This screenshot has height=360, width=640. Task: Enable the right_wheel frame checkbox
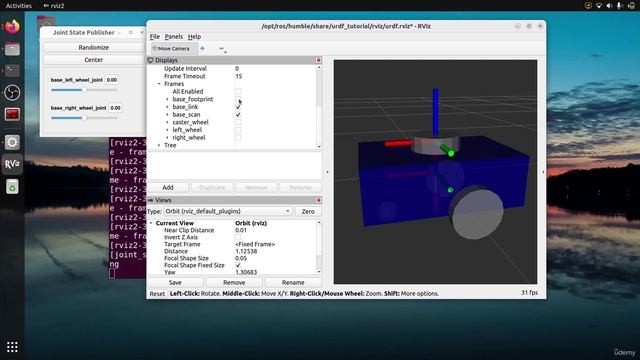click(x=238, y=138)
